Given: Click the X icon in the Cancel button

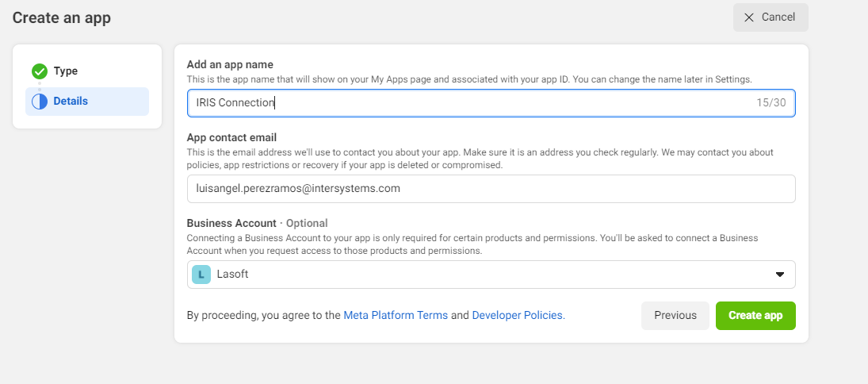Looking at the screenshot, I should [x=748, y=17].
